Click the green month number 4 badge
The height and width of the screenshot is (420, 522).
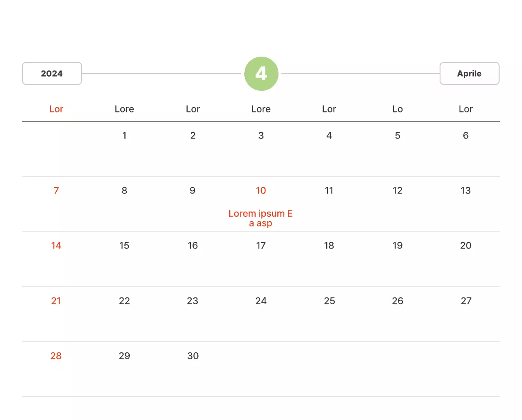(x=261, y=74)
